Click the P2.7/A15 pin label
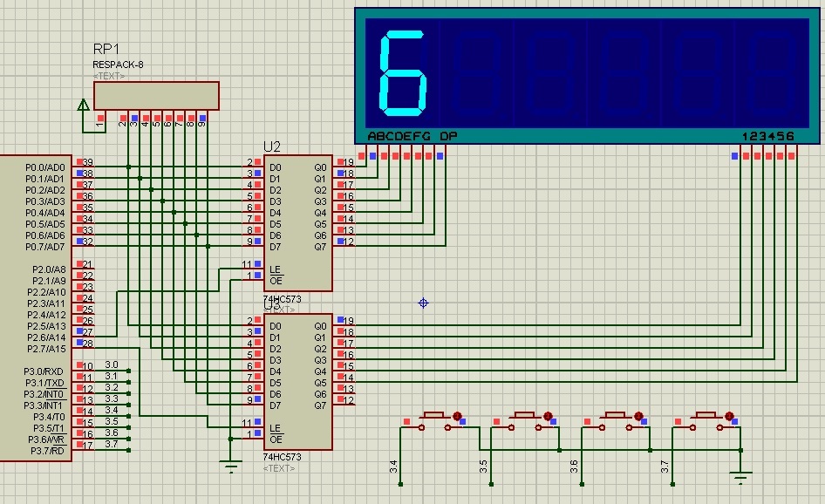 click(x=45, y=349)
